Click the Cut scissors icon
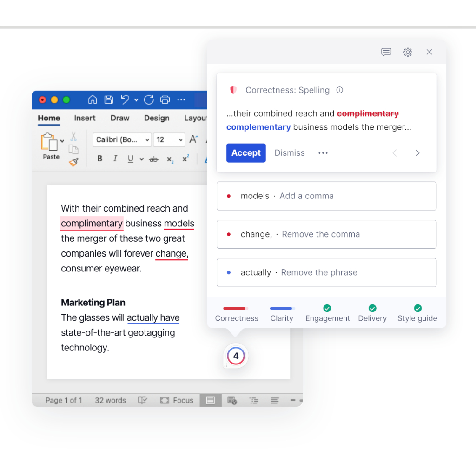 (x=73, y=137)
